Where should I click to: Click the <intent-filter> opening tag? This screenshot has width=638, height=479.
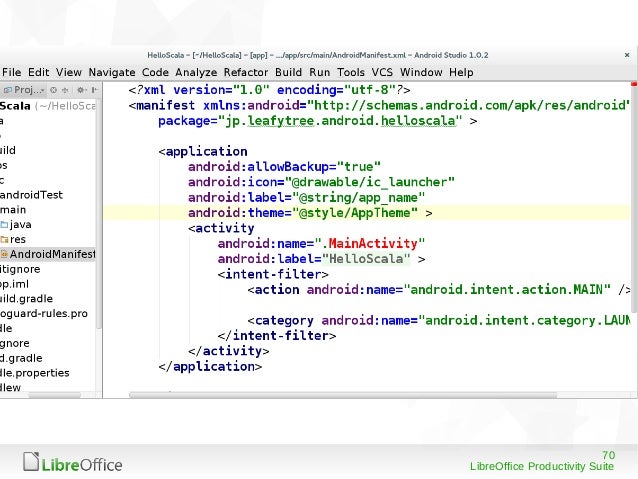pos(273,274)
